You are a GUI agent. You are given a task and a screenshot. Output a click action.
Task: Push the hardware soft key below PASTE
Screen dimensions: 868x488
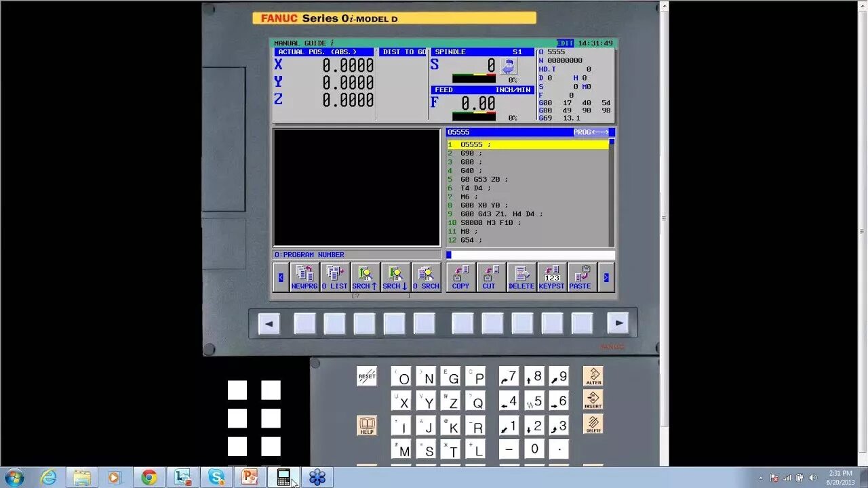(x=582, y=323)
